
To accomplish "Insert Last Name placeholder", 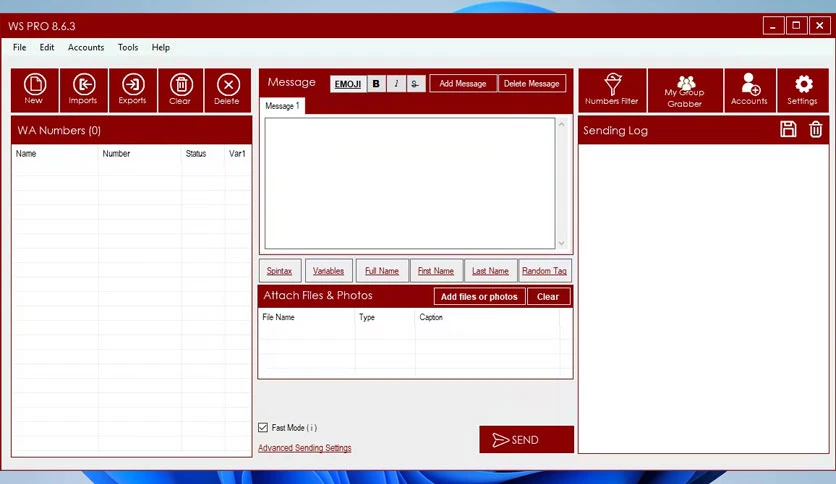I will point(491,271).
